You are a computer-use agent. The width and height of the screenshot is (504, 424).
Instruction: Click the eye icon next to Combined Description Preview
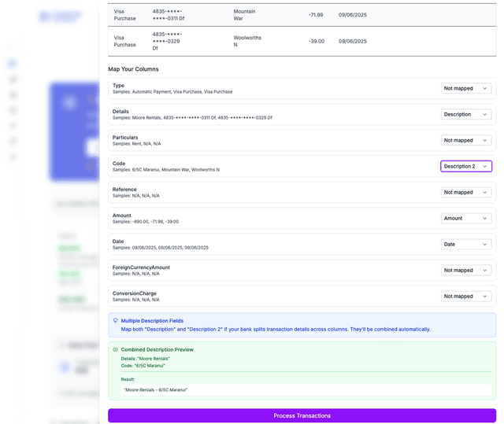click(116, 349)
